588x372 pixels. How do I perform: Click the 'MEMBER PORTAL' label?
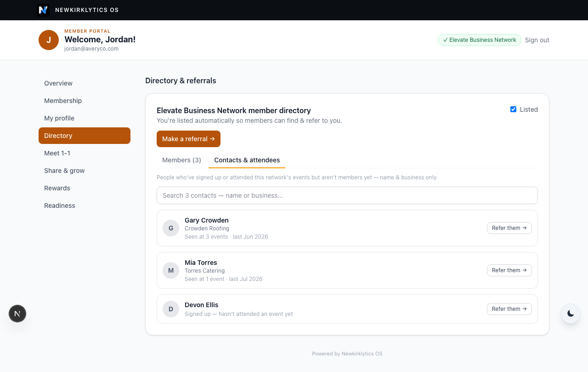tap(87, 31)
